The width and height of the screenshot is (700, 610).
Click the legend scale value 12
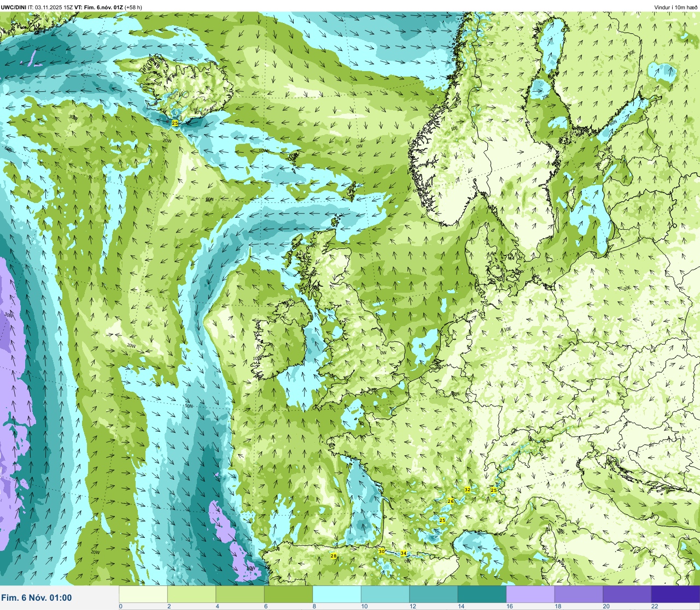click(413, 606)
